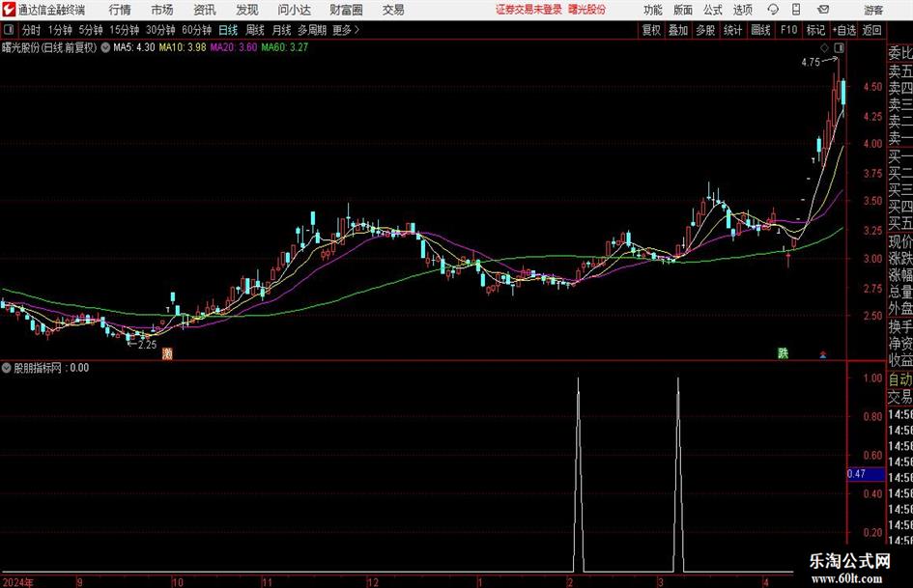Click the 复权 toolbar button

point(651,30)
